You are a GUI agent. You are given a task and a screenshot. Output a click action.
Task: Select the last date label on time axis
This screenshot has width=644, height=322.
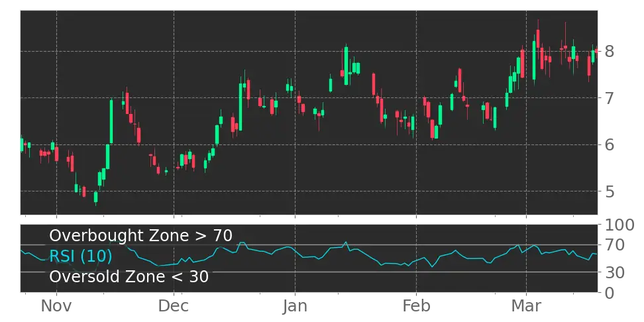(526, 307)
